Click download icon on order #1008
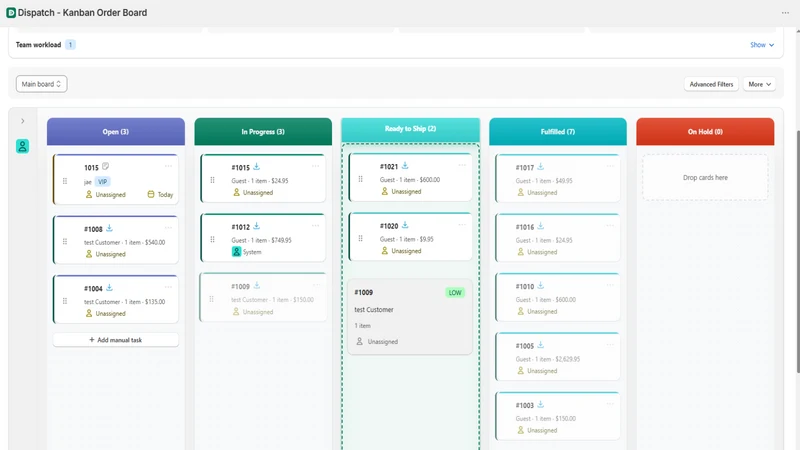 (109, 228)
